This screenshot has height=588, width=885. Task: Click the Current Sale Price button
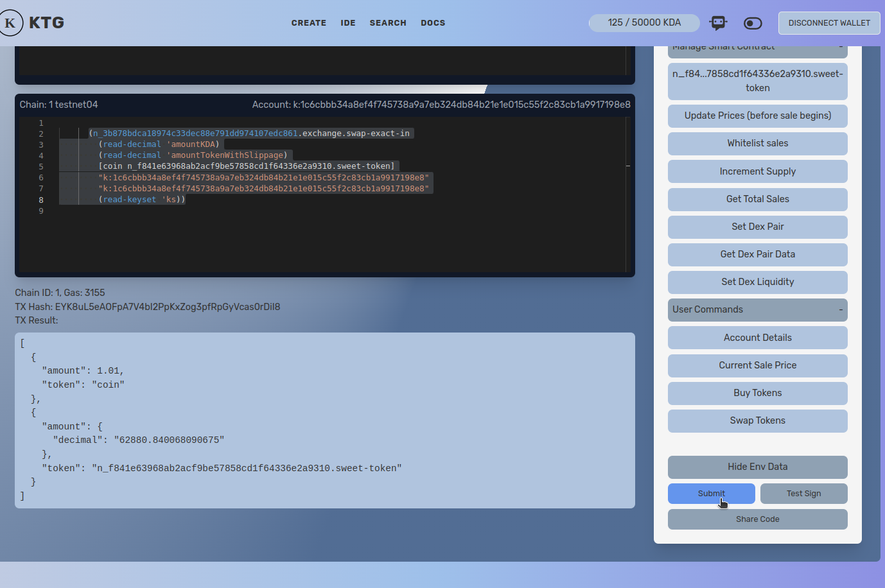(x=758, y=365)
